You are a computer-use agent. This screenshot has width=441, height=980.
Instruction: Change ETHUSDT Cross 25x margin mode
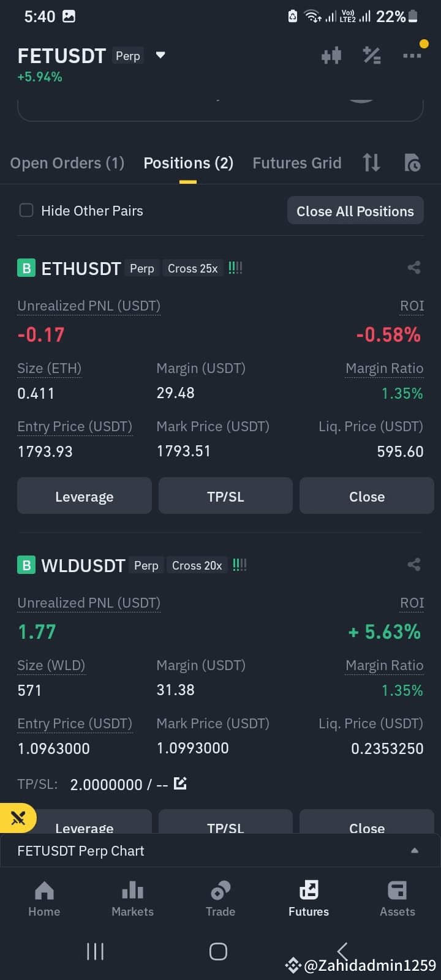point(192,268)
